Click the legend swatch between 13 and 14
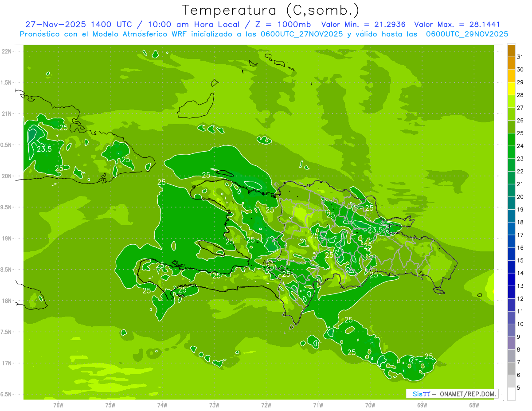Image resolution: width=532 pixels, height=411 pixels. point(511,280)
